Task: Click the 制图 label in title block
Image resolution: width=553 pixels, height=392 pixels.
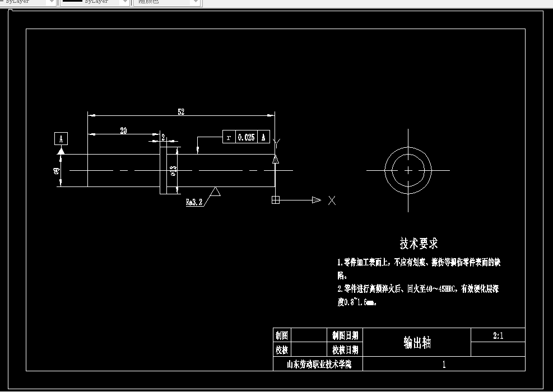Action: click(282, 335)
